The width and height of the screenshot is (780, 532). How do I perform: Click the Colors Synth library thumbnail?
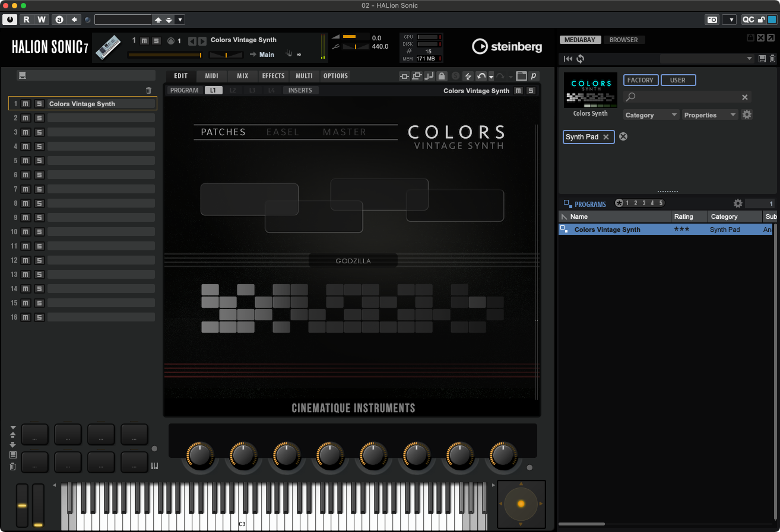[x=591, y=90]
